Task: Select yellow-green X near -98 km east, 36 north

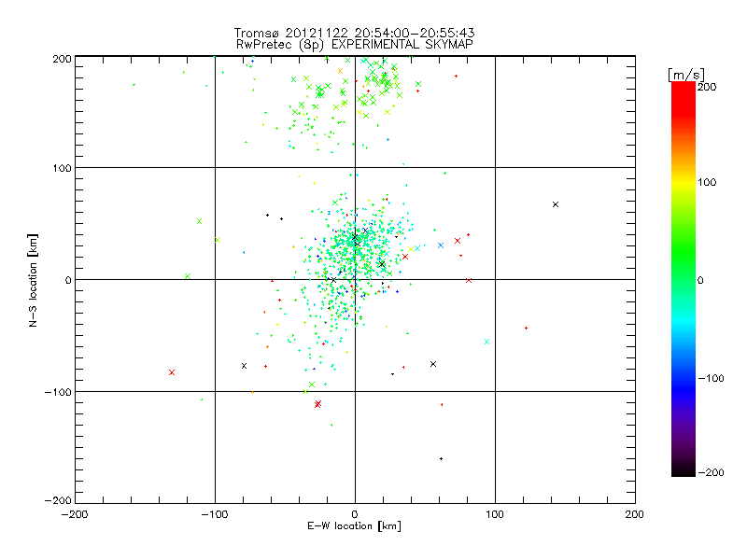Action: click(x=218, y=240)
